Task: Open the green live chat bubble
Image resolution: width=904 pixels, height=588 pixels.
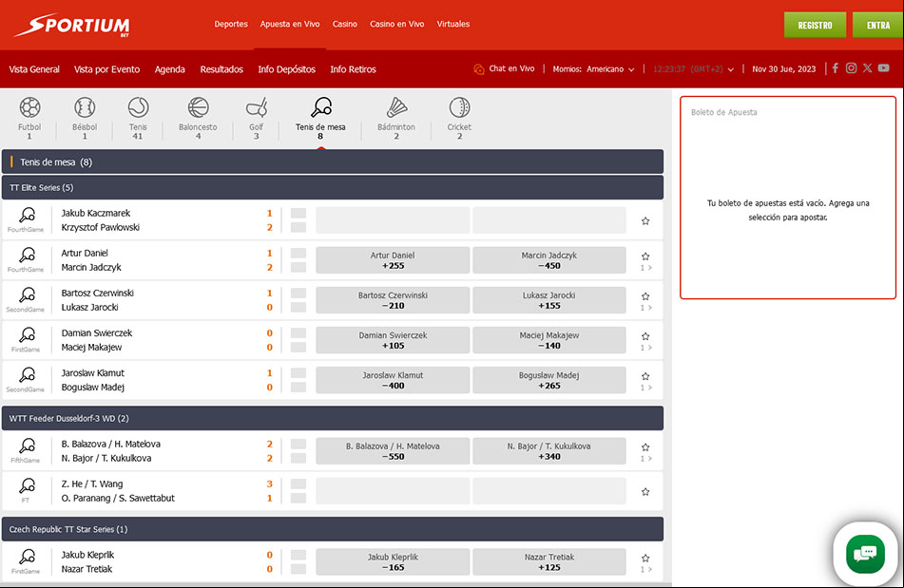Action: pyautogui.click(x=865, y=554)
